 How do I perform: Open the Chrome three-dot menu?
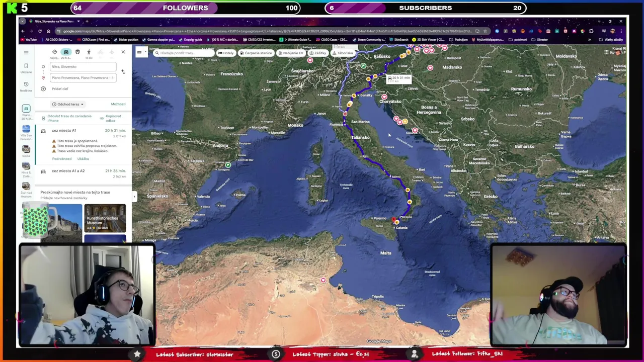click(621, 31)
